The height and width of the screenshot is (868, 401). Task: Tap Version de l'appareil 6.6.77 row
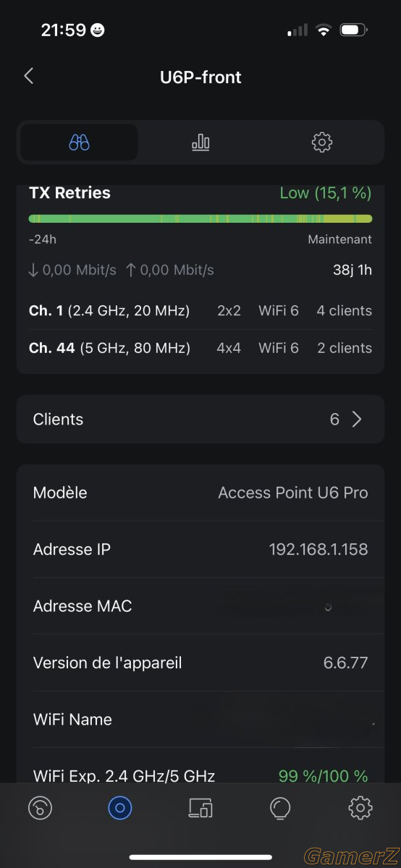200,663
